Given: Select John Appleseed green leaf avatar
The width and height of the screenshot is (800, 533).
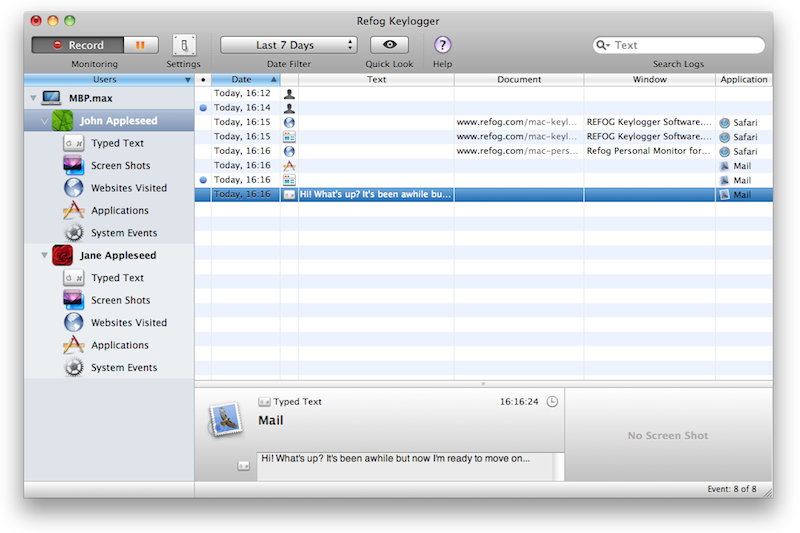Looking at the screenshot, I should [x=62, y=121].
